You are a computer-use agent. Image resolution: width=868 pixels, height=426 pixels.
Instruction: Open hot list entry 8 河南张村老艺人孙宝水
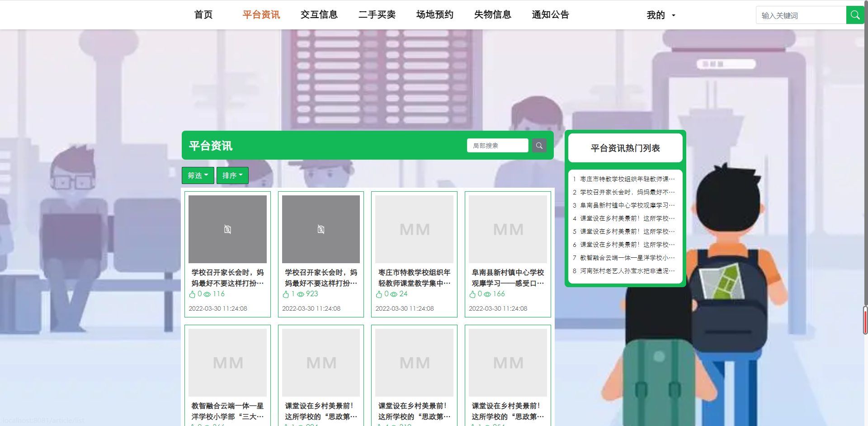pyautogui.click(x=625, y=271)
